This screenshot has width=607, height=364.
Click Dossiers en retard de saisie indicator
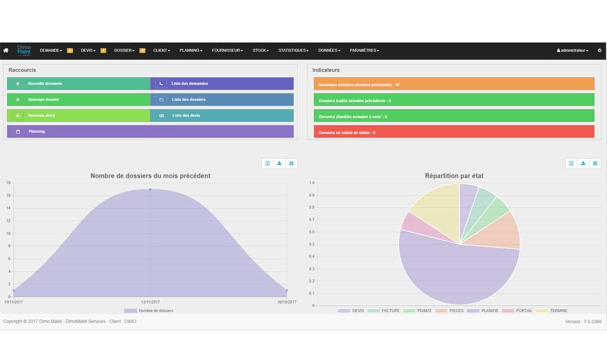pos(454,131)
